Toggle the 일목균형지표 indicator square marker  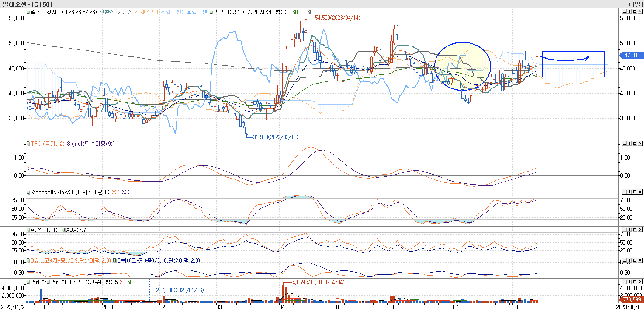pyautogui.click(x=28, y=12)
